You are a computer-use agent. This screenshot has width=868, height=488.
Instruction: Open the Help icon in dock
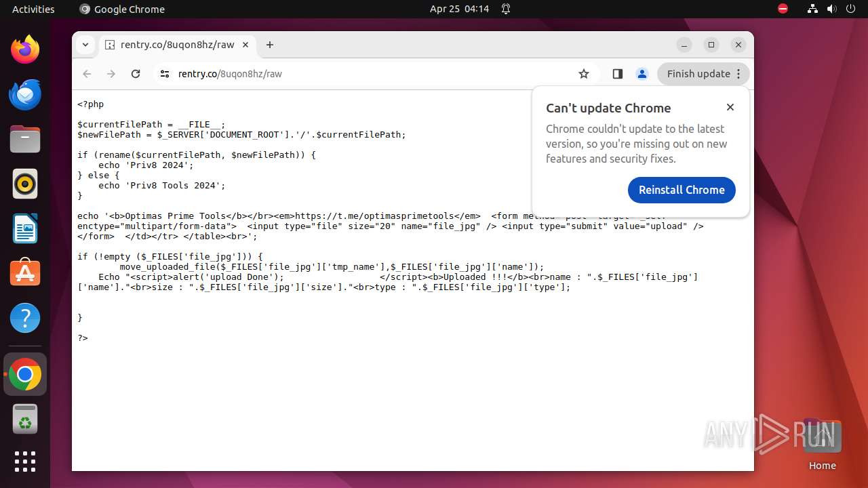click(x=25, y=318)
